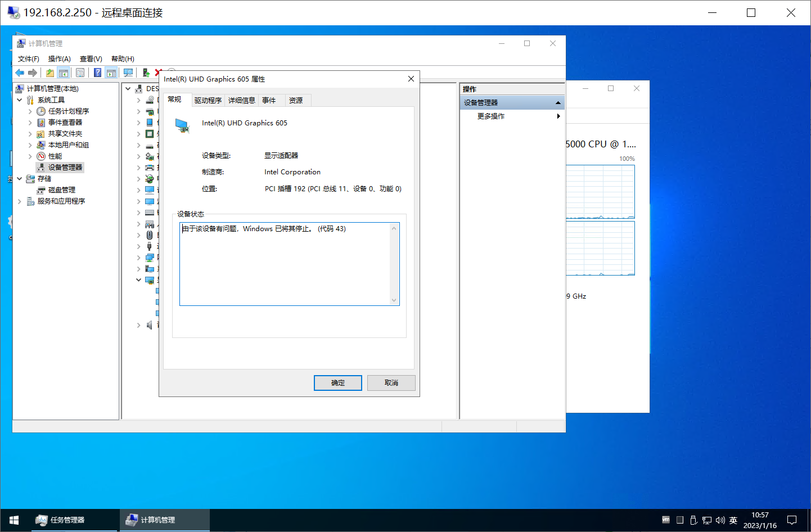Click the printer icon in the device list
Screen dimensions: 811x532
click(x=150, y=168)
